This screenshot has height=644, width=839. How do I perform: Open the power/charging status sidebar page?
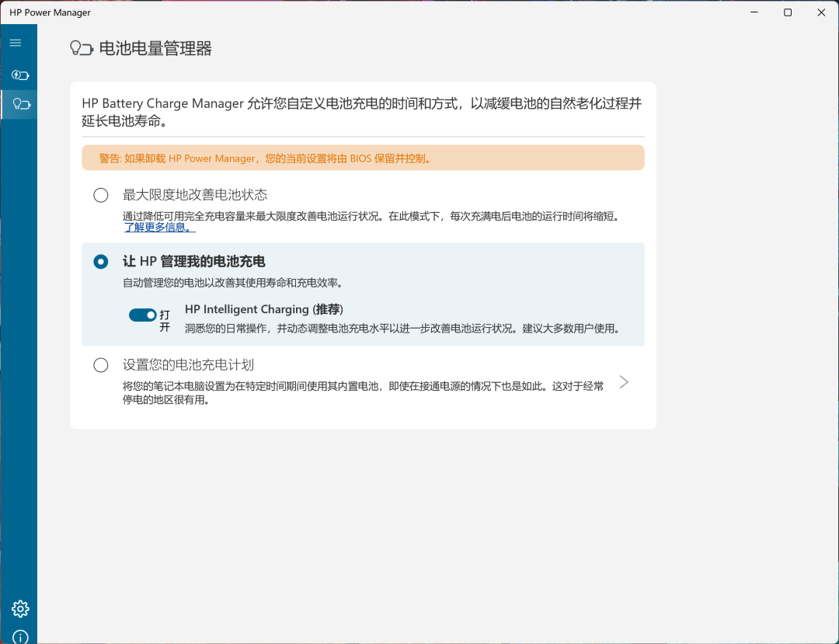[x=20, y=75]
